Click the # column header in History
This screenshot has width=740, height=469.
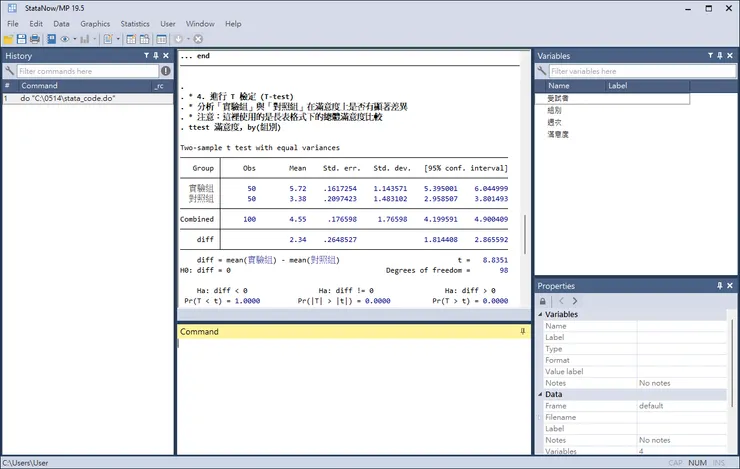[9, 86]
